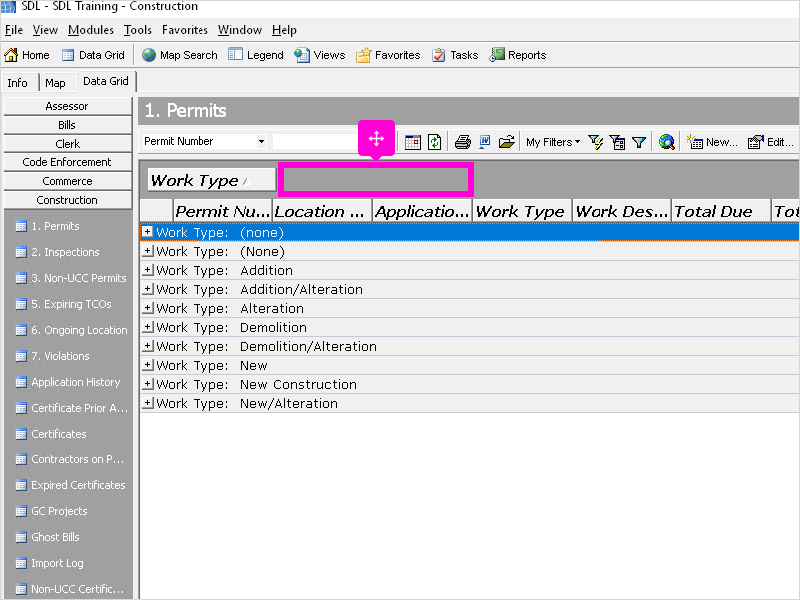Screen dimensions: 800x600
Task: Click the Work Type grouping header chip
Action: coord(211,180)
